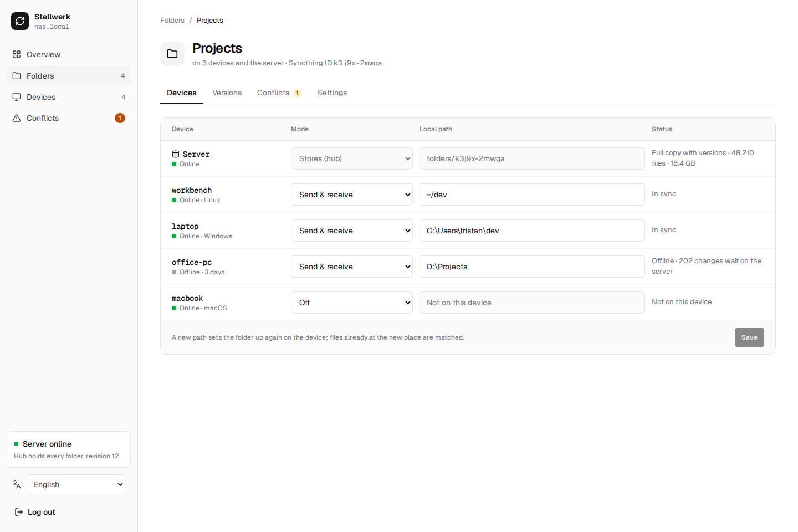Click the 'Server online' status card
Viewport: 798px width, 532px height.
[x=69, y=449]
